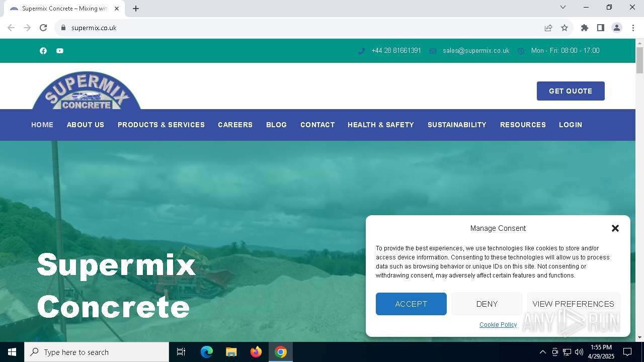This screenshot has height=362, width=644.
Task: Open the SUSTAINABILITY page
Action: [x=457, y=125]
